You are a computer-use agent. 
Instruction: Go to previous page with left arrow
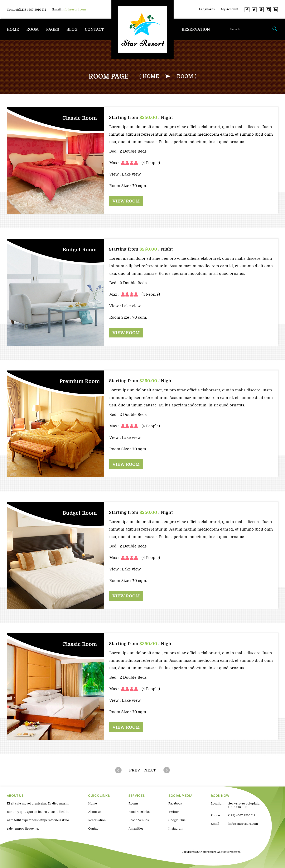[x=119, y=770]
